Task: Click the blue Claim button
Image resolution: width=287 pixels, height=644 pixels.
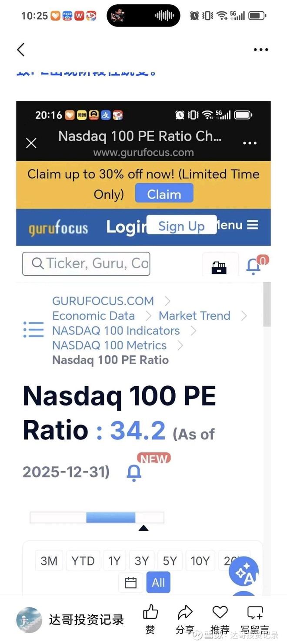Action: tap(164, 194)
